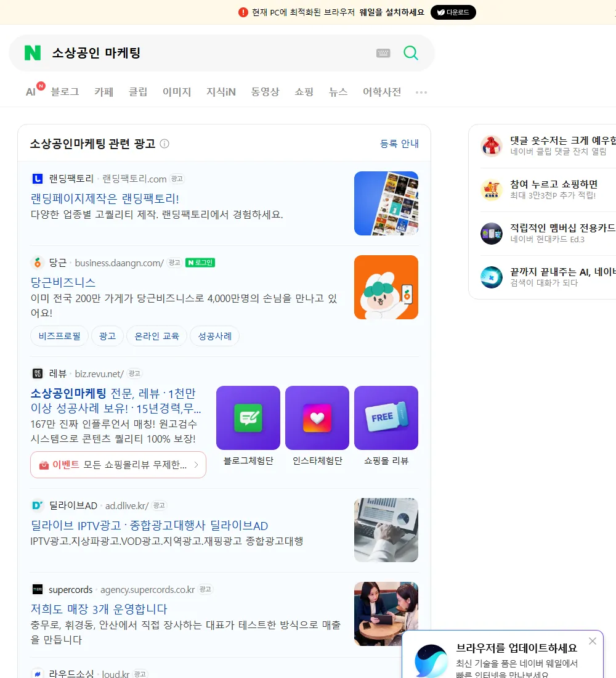Open the 저희도 매장 3개 운영합니다 ad title
Screen dimensions: 616x678
[99, 609]
